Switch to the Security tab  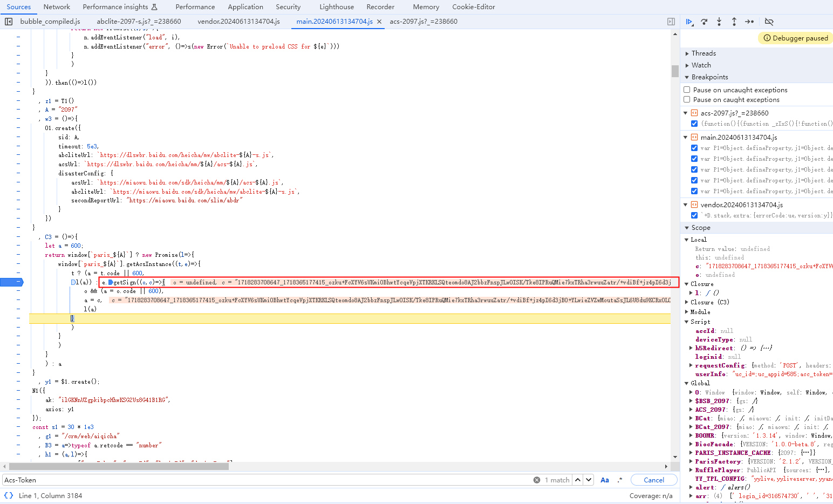(288, 7)
